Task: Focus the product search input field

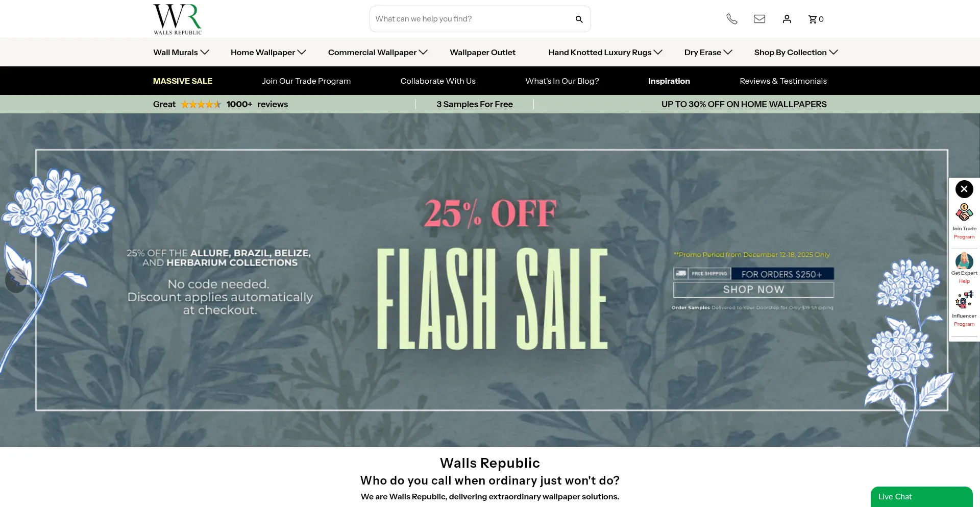Action: coord(472,19)
